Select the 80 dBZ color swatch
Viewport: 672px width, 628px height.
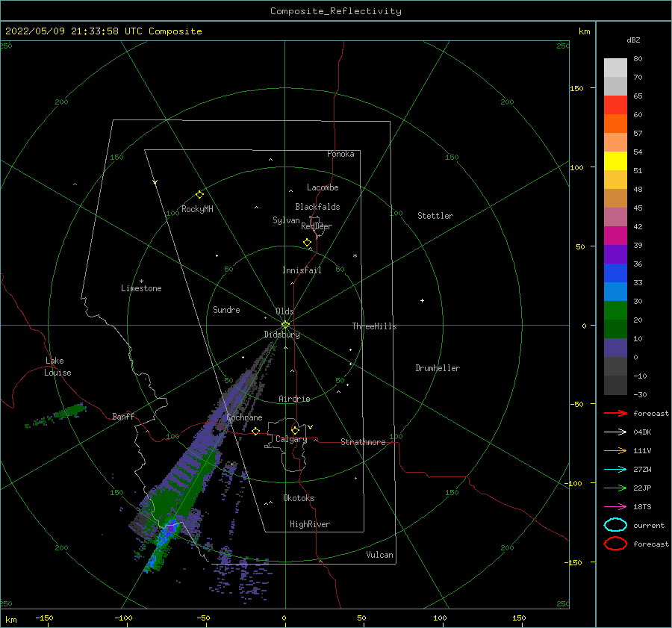point(615,68)
